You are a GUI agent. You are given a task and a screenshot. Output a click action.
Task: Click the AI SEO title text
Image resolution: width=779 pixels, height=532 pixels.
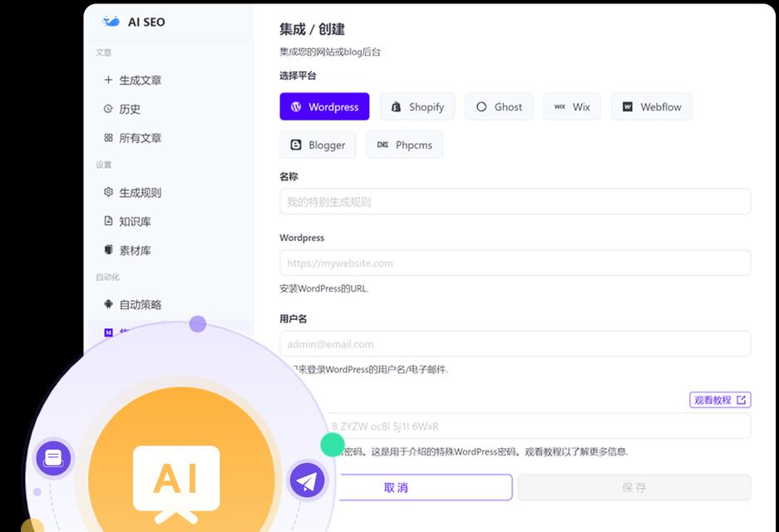(x=146, y=22)
